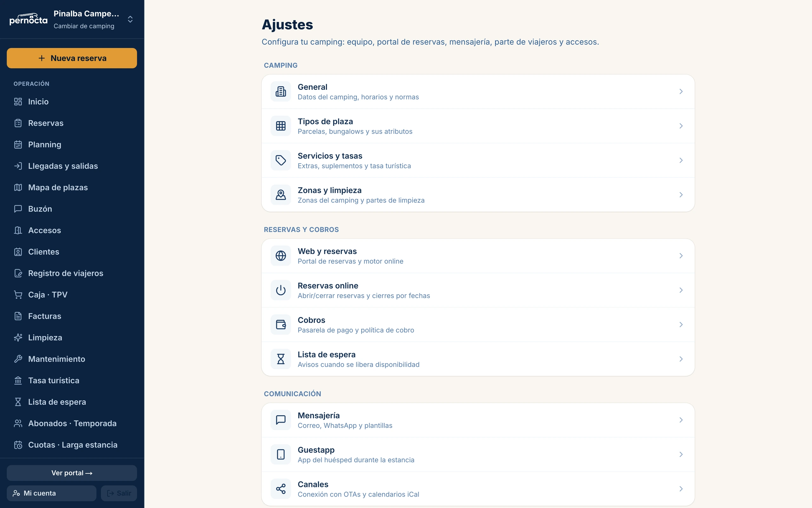Click 'Correo, WhatsApp y plantillas' text
Screen dimensions: 812x508
345,426
